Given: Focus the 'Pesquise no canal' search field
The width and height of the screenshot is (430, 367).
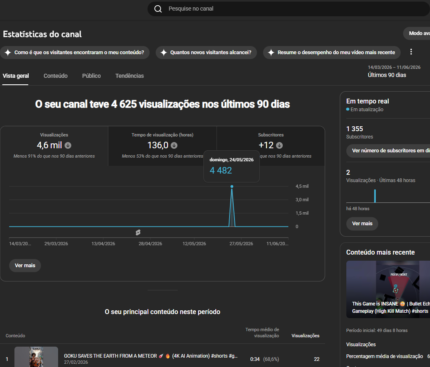Looking at the screenshot, I should [289, 9].
